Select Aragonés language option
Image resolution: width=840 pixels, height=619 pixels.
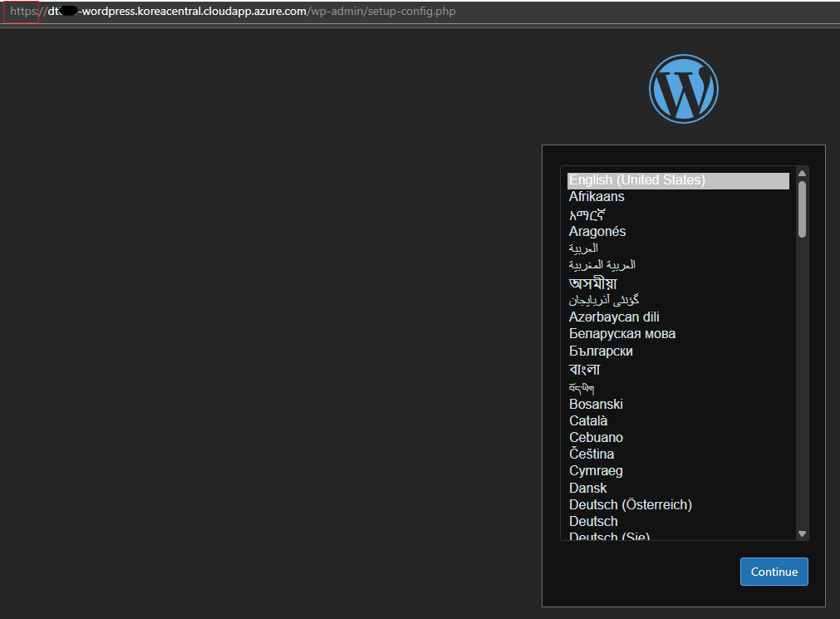click(x=678, y=232)
